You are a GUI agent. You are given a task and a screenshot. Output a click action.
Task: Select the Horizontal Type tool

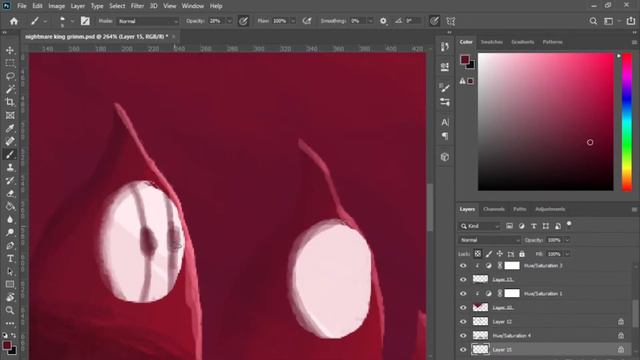coord(10,259)
